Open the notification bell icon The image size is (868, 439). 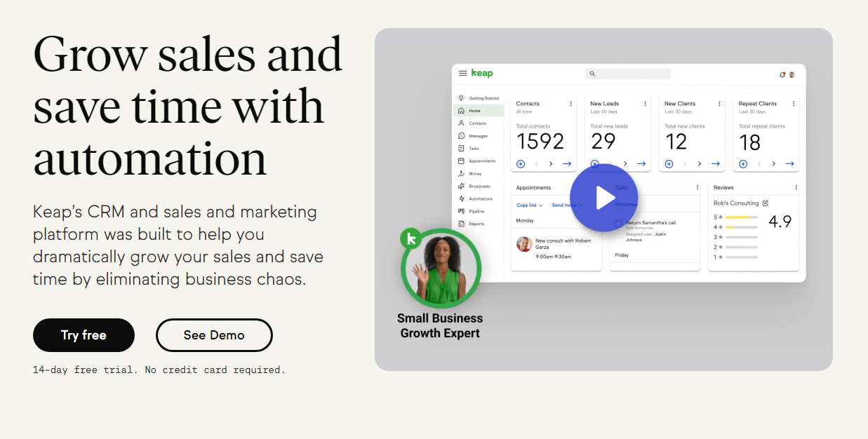point(782,74)
